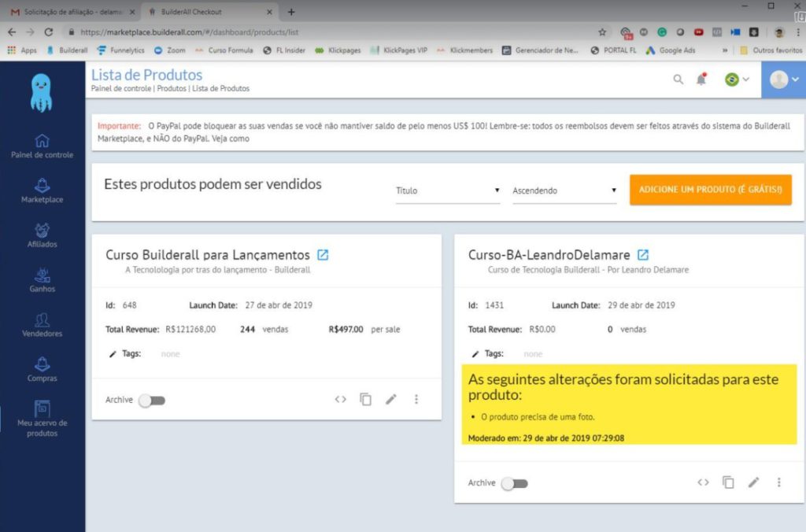The width and height of the screenshot is (806, 532).
Task: Click Painel de controle breadcrumb
Action: click(x=121, y=88)
